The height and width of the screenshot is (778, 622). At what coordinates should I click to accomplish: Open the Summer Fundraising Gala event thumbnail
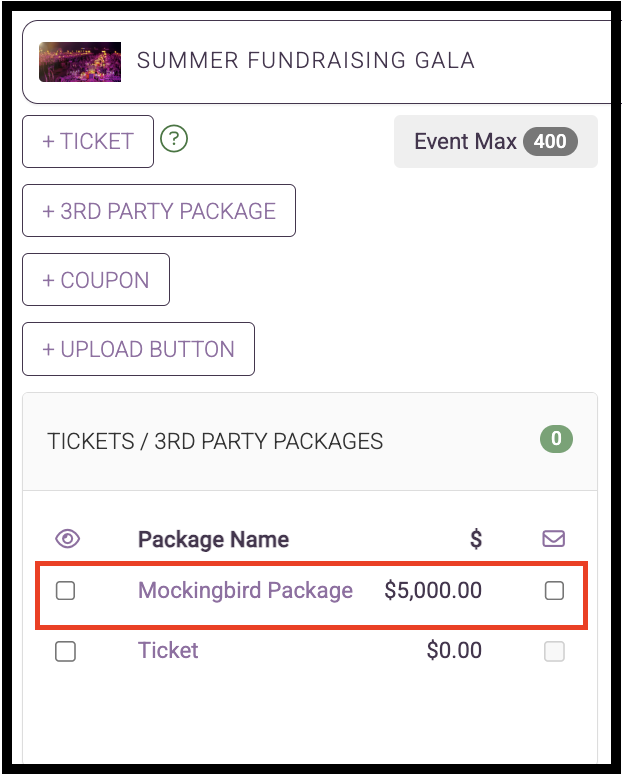[80, 62]
